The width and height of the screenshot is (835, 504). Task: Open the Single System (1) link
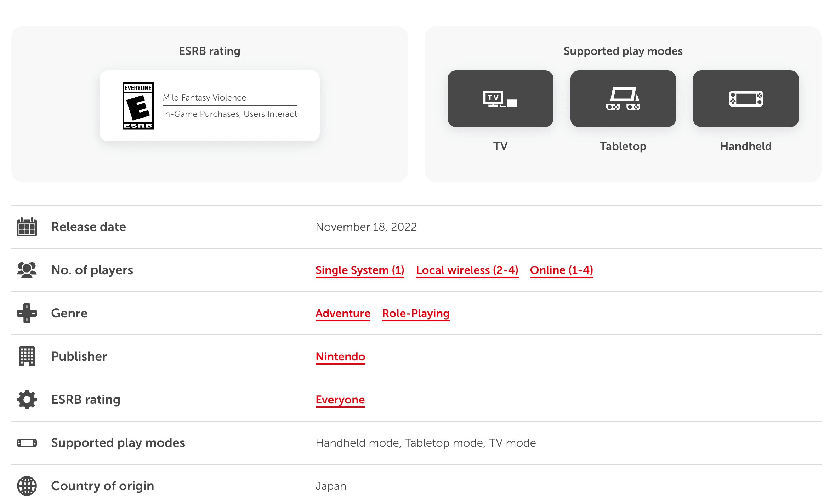coord(360,270)
